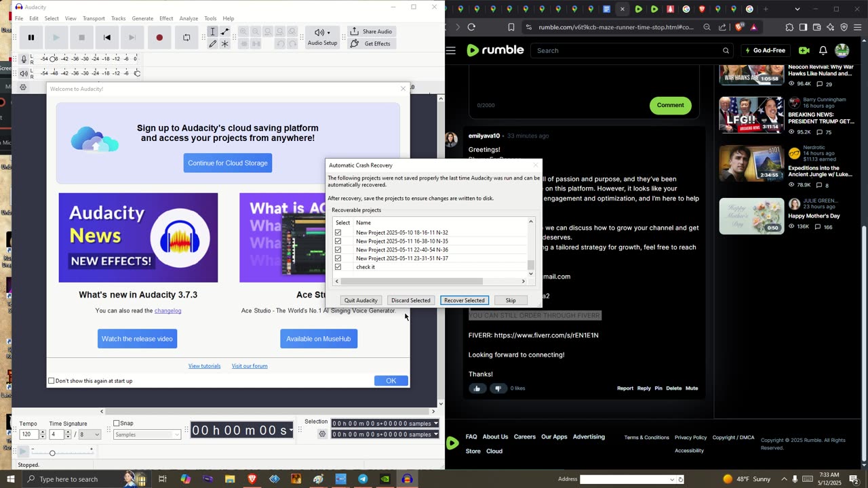Open the Effect menu in Audacity
The height and width of the screenshot is (488, 868).
(166, 18)
